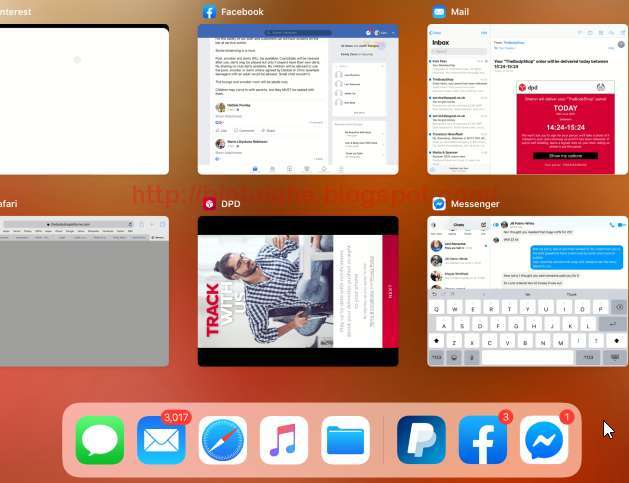Tap the dpd logo in Mail email
Image resolution: width=629 pixels, height=483 pixels.
click(x=528, y=87)
